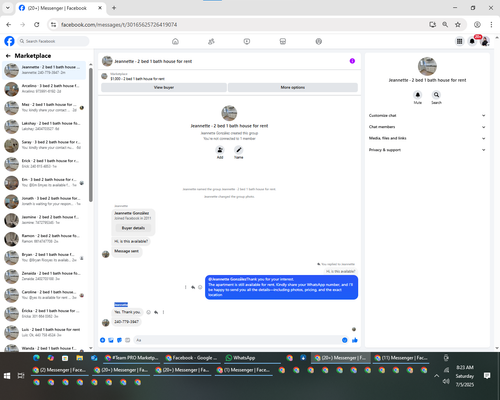Viewport: 500px width, 400px height.
Task: Switch to the Messenger | Facebook browser tab
Action: click(x=60, y=8)
